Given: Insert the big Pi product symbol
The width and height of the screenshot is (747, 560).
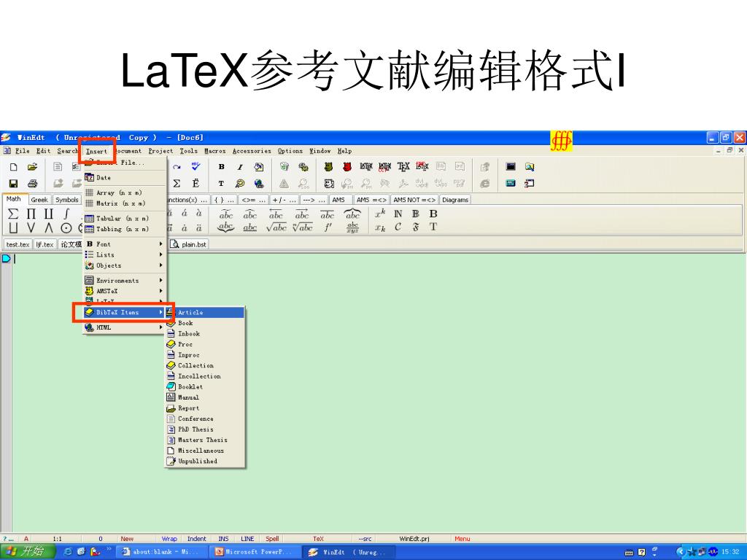Looking at the screenshot, I should pyautogui.click(x=31, y=214).
